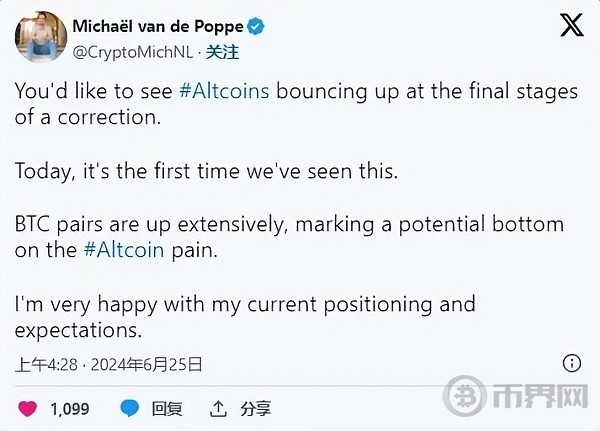Image resolution: width=600 pixels, height=431 pixels.
Task: Click the blue reply bubble icon
Action: coord(130,408)
